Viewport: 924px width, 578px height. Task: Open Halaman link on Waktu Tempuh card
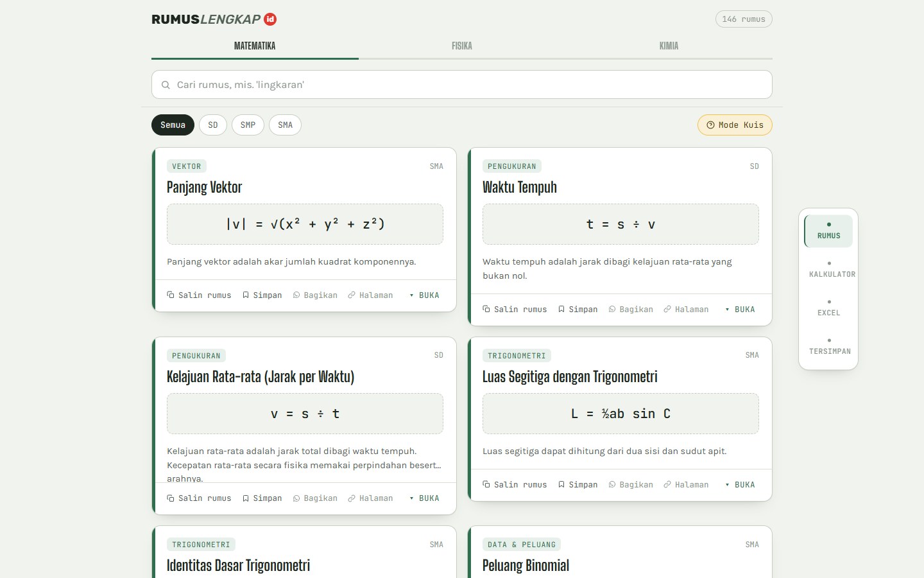(x=686, y=310)
